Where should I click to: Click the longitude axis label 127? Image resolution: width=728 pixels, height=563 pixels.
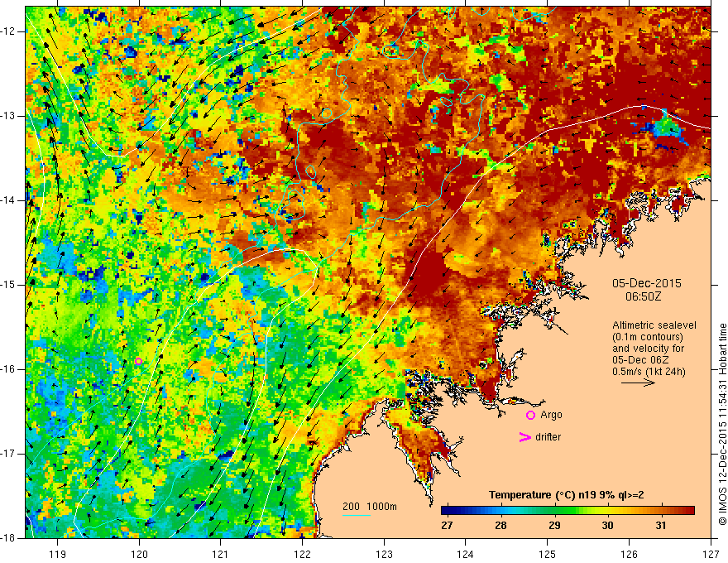[711, 554]
